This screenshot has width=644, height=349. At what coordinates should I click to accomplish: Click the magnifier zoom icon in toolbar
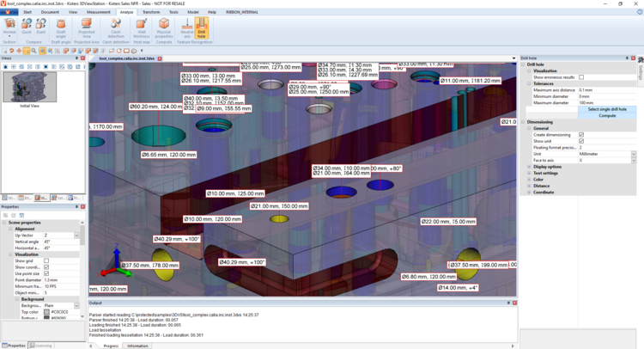tap(33, 51)
